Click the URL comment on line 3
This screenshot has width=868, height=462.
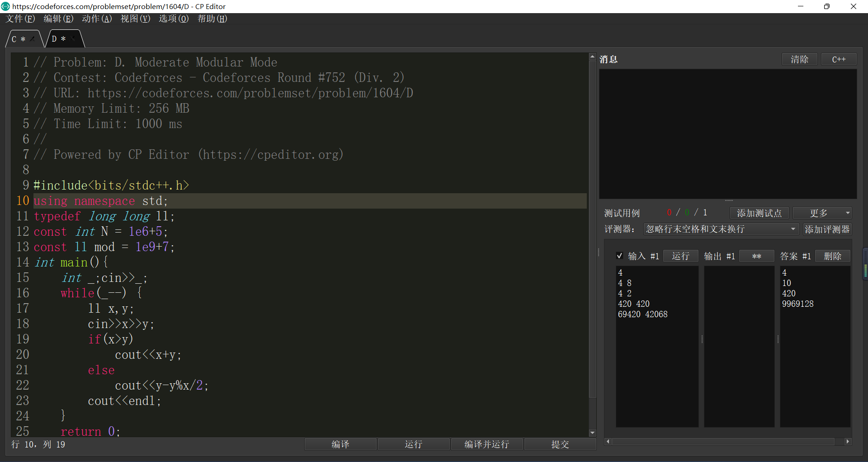pyautogui.click(x=223, y=93)
